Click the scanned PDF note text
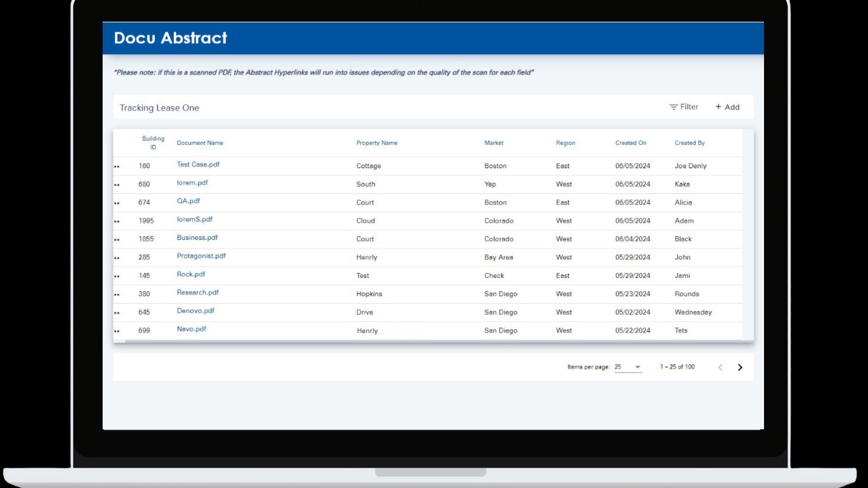This screenshot has width=868, height=488. point(324,72)
